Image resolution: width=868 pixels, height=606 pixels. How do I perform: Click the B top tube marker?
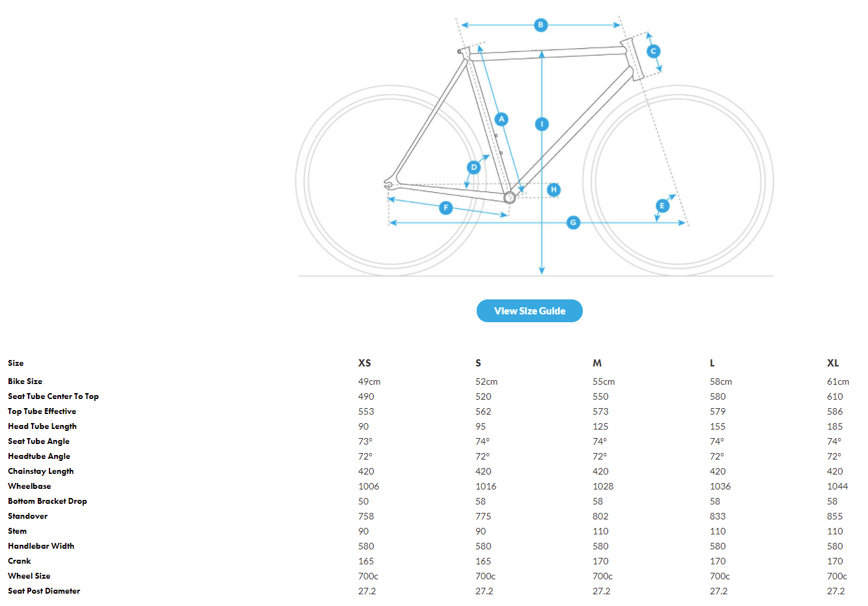[x=540, y=25]
